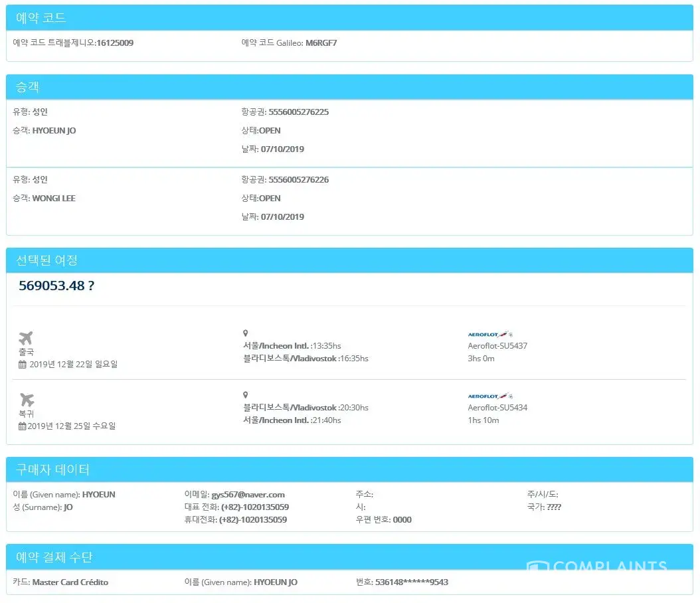The width and height of the screenshot is (700, 603).
Task: Click the map pin icon in the outbound flight row
Action: point(246,333)
